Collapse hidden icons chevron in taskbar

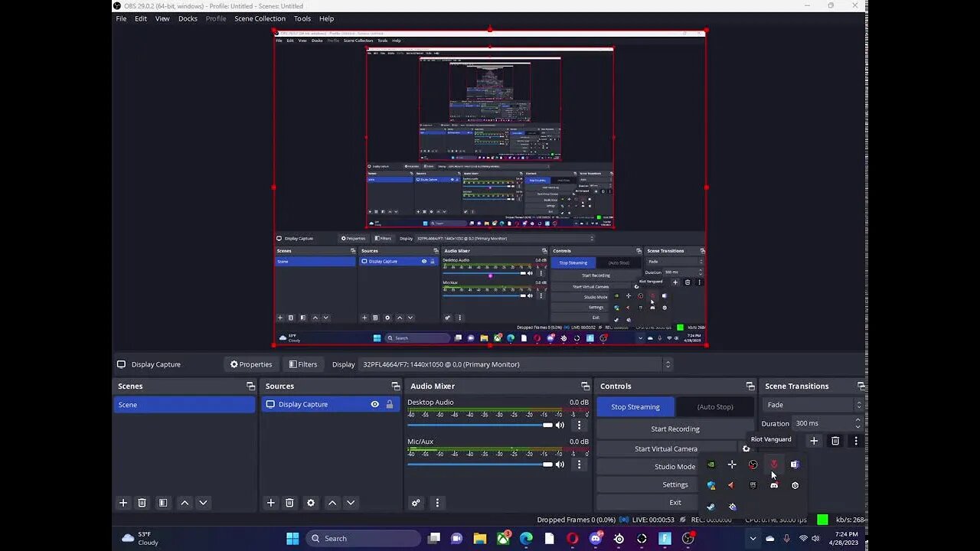pyautogui.click(x=753, y=539)
